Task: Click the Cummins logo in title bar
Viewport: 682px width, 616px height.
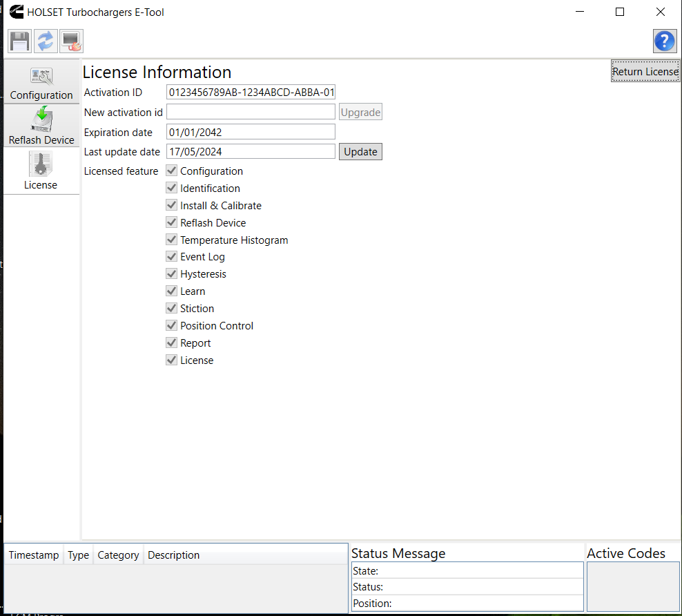Action: tap(14, 12)
